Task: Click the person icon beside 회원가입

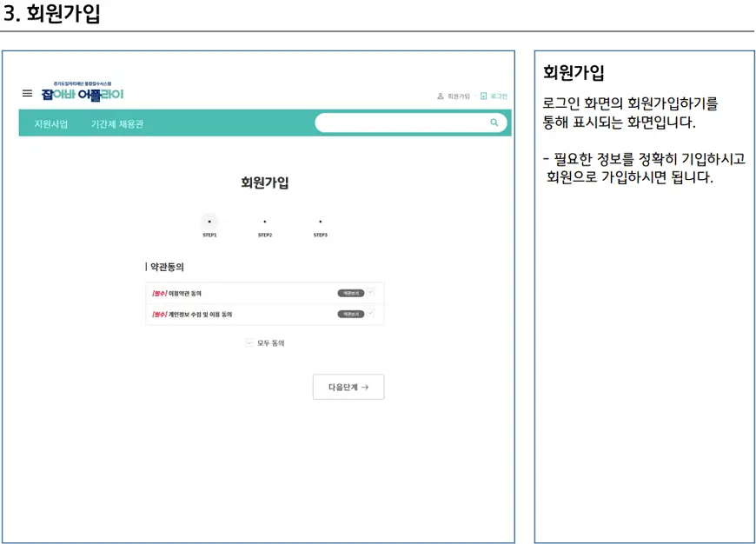Action: 441,96
